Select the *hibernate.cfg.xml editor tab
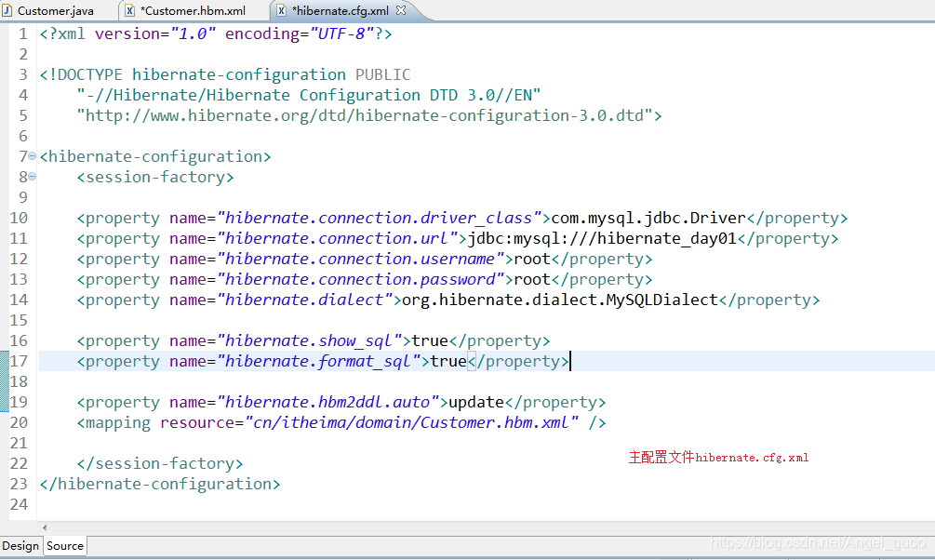 [340, 11]
